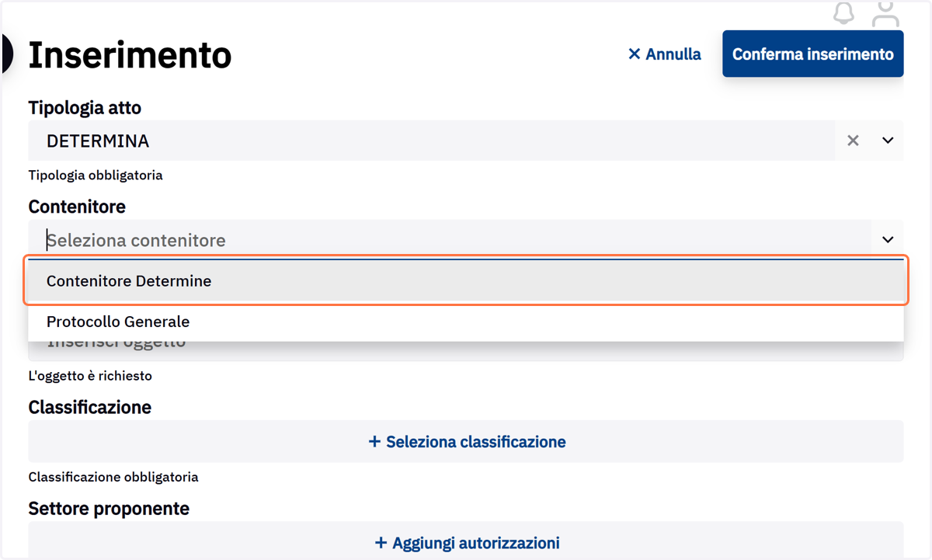Click the Classificazione obbligatoria message
Screen dimensions: 932x560
click(113, 477)
